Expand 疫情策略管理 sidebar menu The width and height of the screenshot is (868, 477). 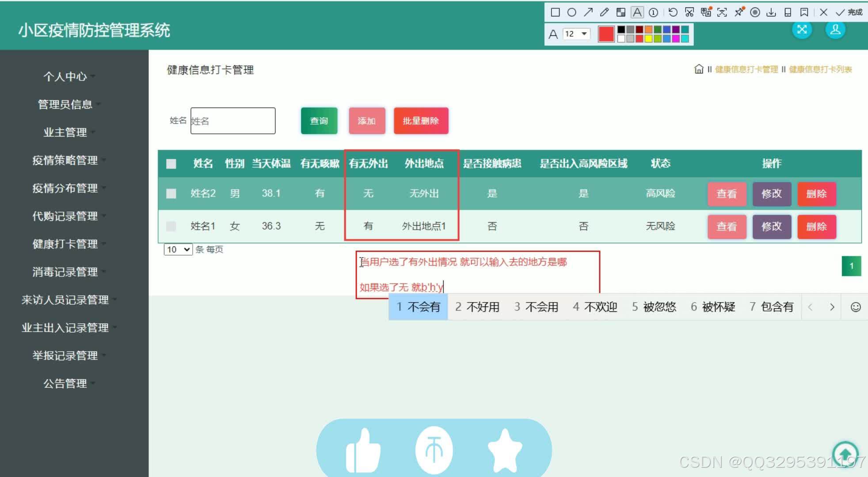click(x=65, y=160)
